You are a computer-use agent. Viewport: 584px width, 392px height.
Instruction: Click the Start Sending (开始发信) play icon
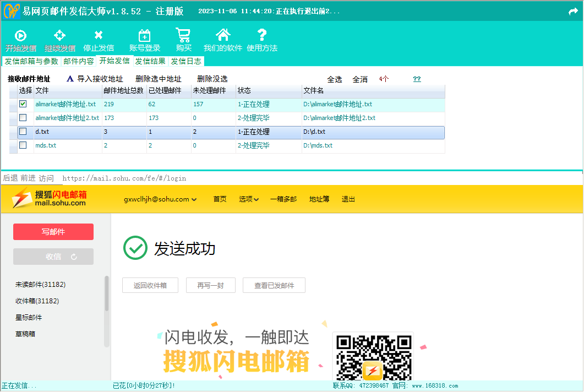pos(20,36)
